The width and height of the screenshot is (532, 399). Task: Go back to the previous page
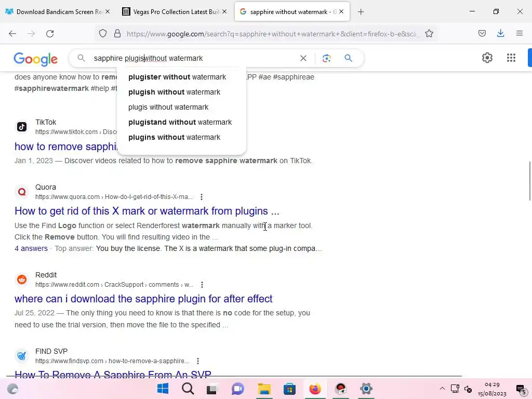12,34
